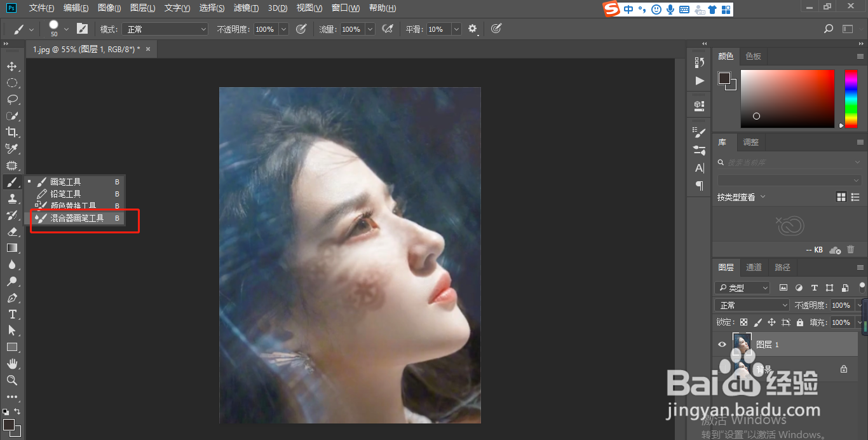The height and width of the screenshot is (440, 868).
Task: Open the 图像(I) menu
Action: 109,8
